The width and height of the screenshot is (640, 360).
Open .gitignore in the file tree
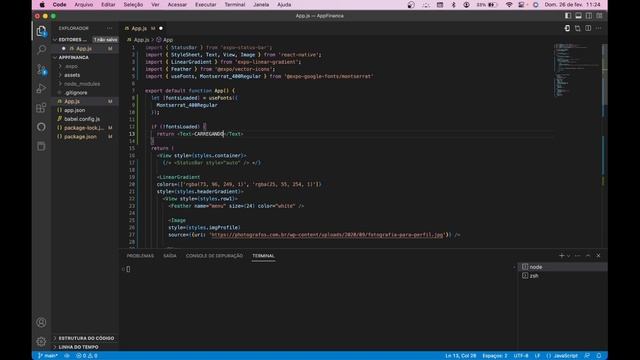pos(85,93)
